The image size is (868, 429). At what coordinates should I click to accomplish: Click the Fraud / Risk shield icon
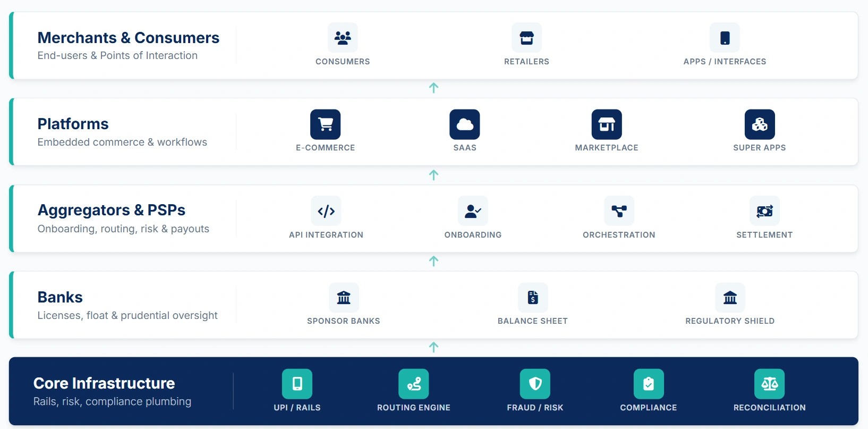[535, 384]
